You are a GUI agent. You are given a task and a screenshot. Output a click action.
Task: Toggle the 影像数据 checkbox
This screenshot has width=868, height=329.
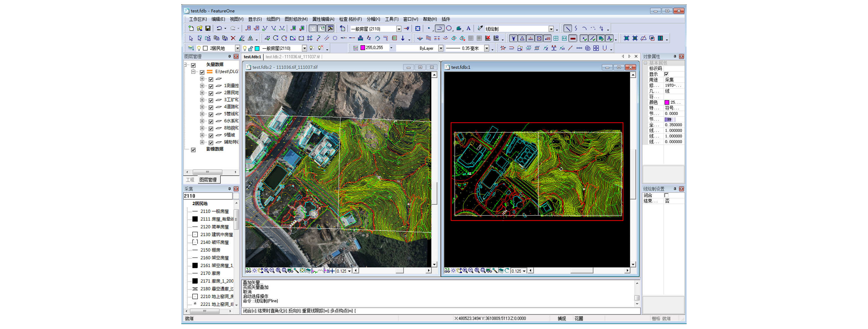193,150
